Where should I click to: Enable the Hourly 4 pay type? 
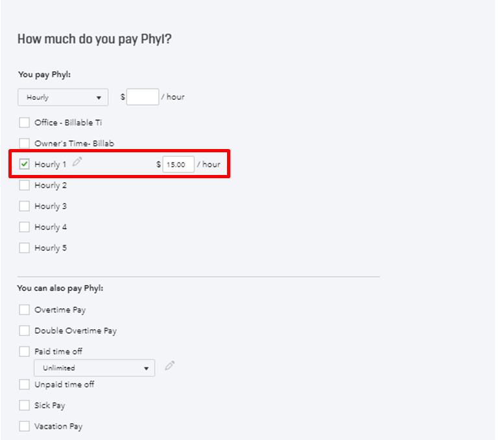pos(25,227)
